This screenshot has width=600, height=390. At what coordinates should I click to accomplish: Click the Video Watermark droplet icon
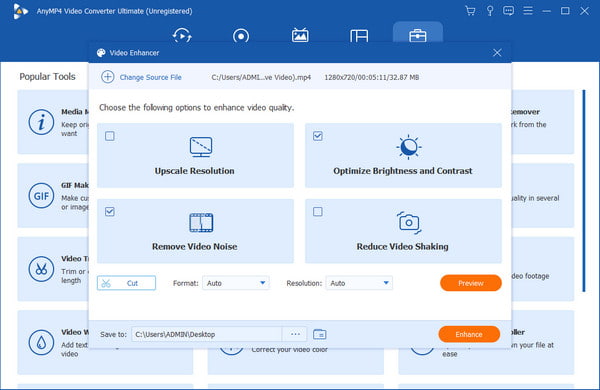[x=41, y=343]
